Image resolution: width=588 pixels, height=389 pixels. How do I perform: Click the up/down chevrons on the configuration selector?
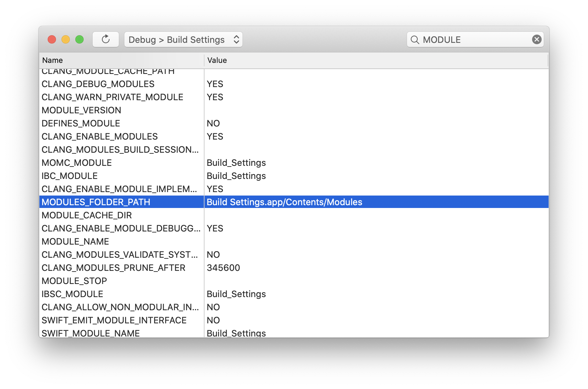pos(236,39)
